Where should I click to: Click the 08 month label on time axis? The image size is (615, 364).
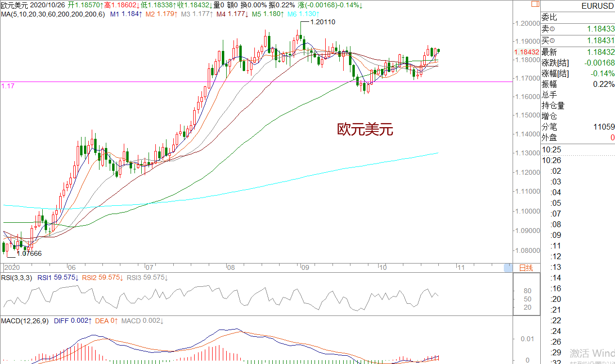point(231,267)
